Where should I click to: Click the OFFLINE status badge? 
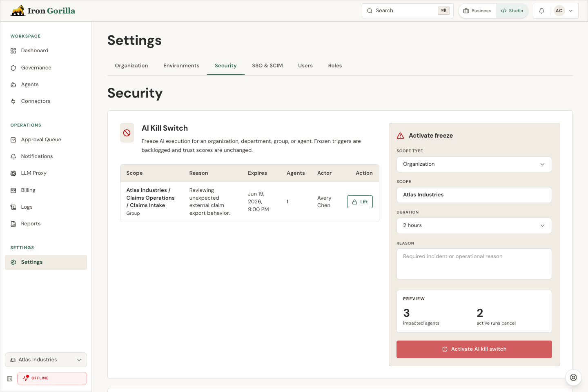[52, 379]
